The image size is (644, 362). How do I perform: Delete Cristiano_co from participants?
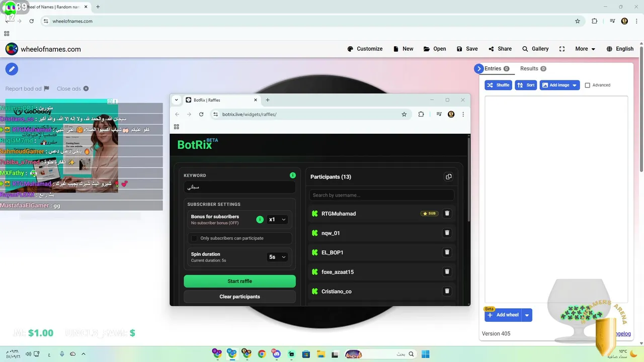(447, 291)
